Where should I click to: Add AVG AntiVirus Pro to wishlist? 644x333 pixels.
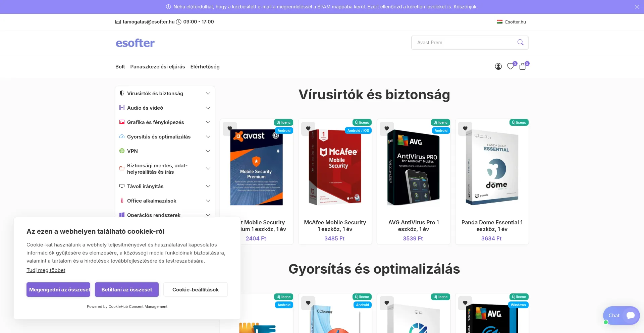tap(387, 128)
